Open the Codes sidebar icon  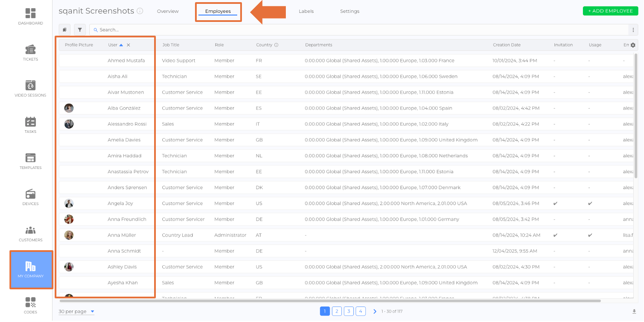[30, 302]
